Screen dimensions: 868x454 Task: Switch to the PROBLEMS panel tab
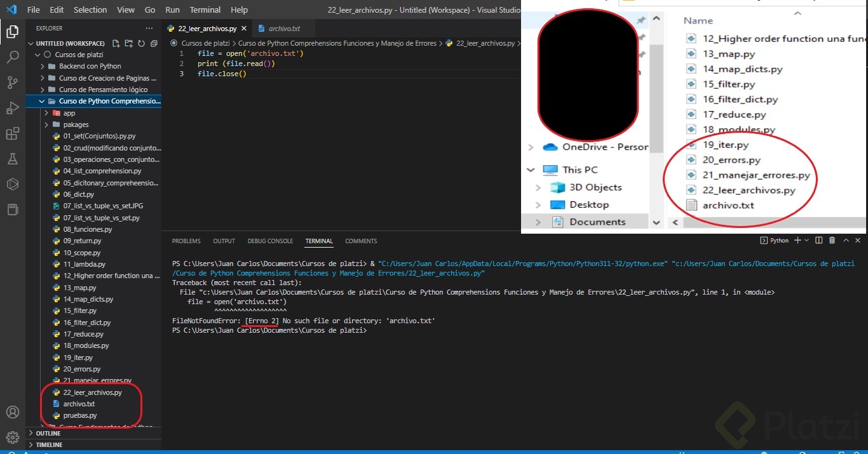click(x=186, y=241)
